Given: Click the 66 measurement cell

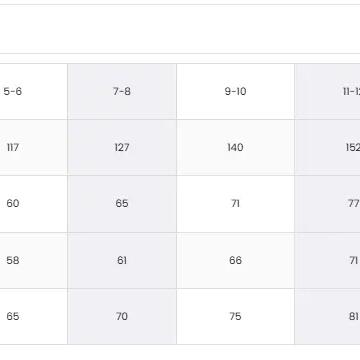Looking at the screenshot, I should click(x=235, y=260).
